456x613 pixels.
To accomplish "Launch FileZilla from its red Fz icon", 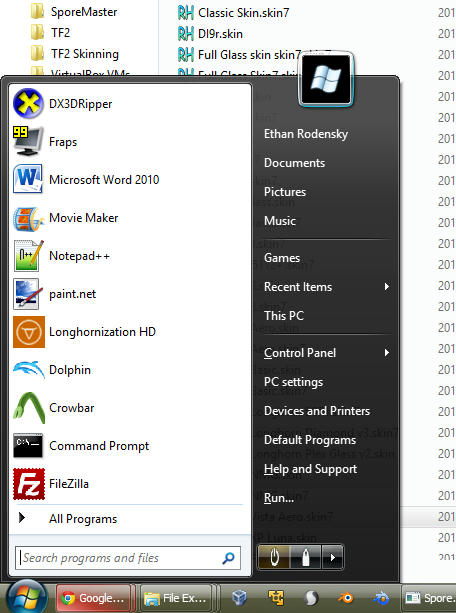I will 29,484.
